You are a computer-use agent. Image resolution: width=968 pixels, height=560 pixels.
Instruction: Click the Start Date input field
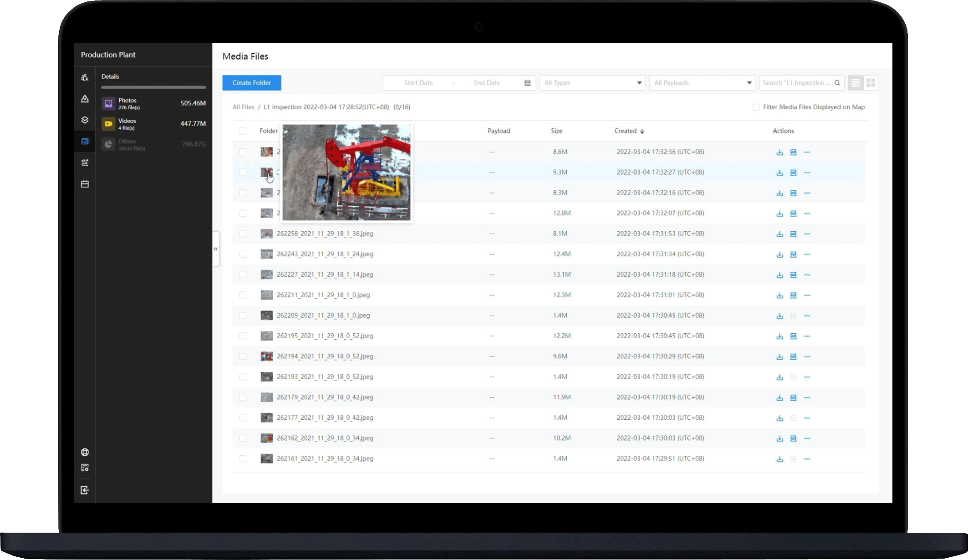(418, 83)
